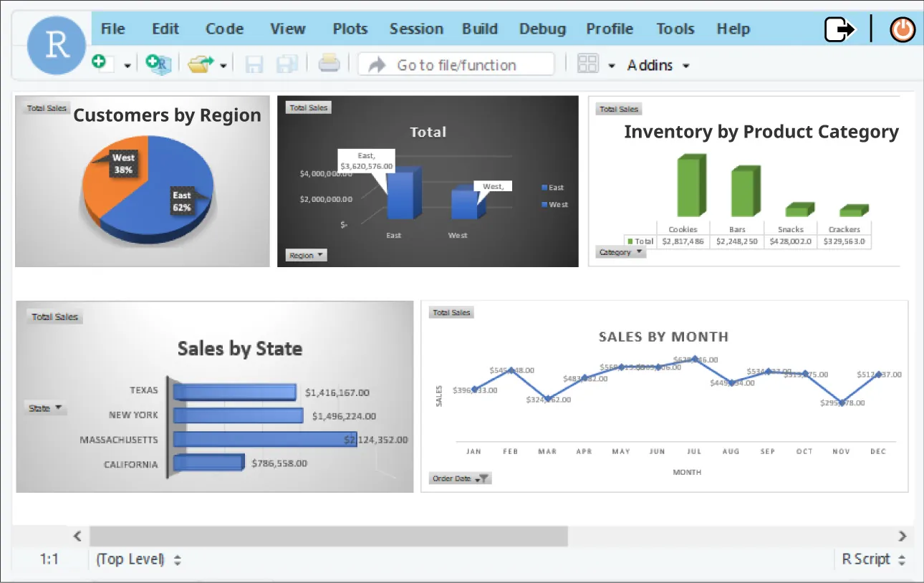The width and height of the screenshot is (924, 583).
Task: Expand the Category dropdown under Inventory chart
Action: pyautogui.click(x=620, y=251)
